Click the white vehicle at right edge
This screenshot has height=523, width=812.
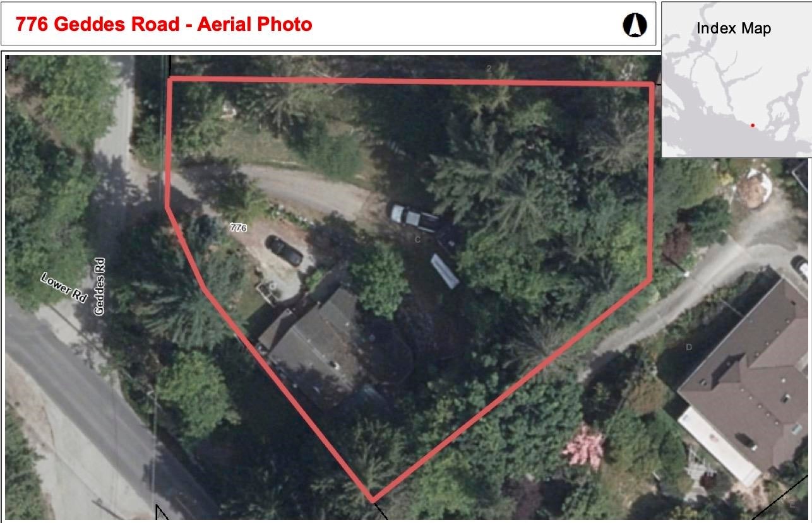pyautogui.click(x=803, y=269)
